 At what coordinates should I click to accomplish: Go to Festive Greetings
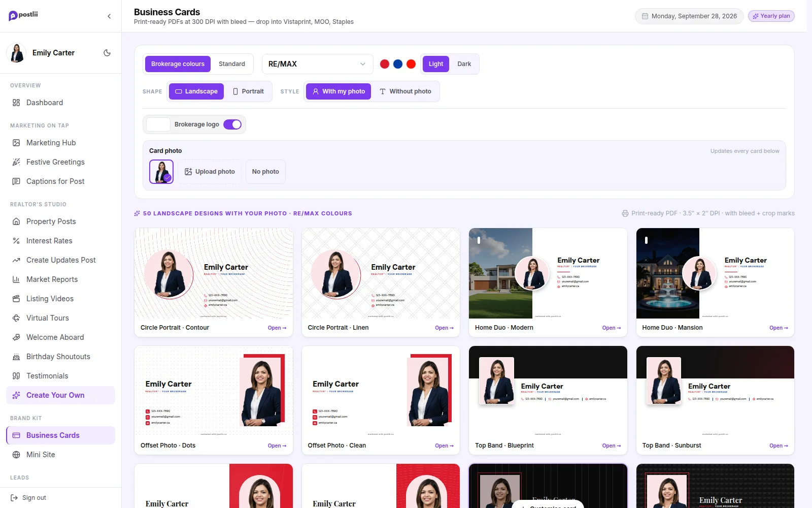point(60,162)
